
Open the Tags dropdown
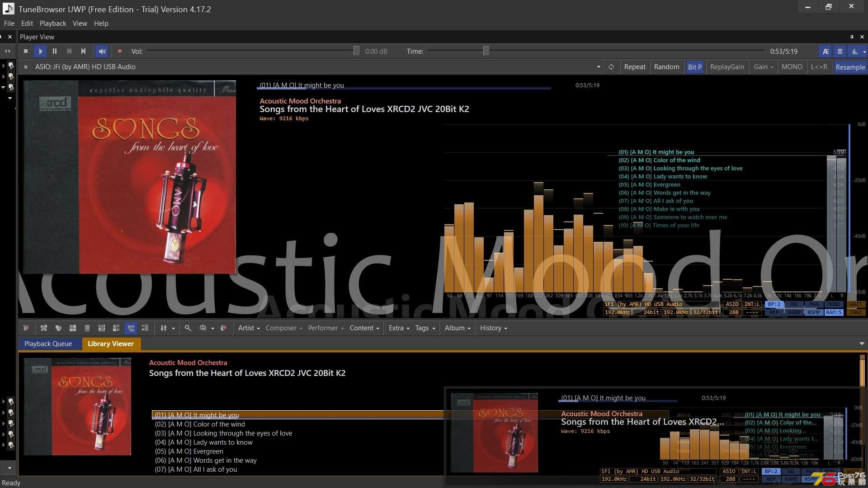[x=425, y=328]
